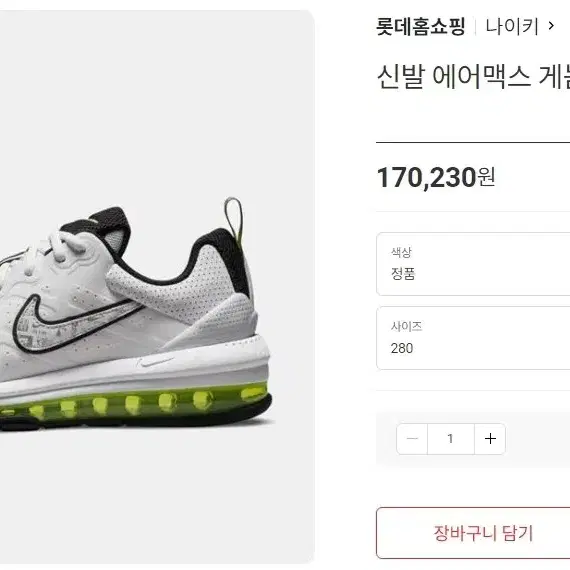Viewport: 570px width, 570px height.
Task: Decrease quantity with the minus button
Action: 412,439
